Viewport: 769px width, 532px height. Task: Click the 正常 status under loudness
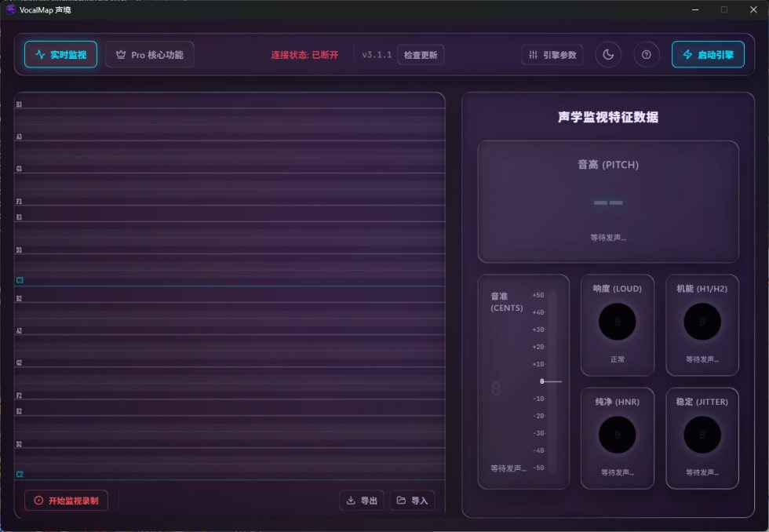click(x=618, y=359)
